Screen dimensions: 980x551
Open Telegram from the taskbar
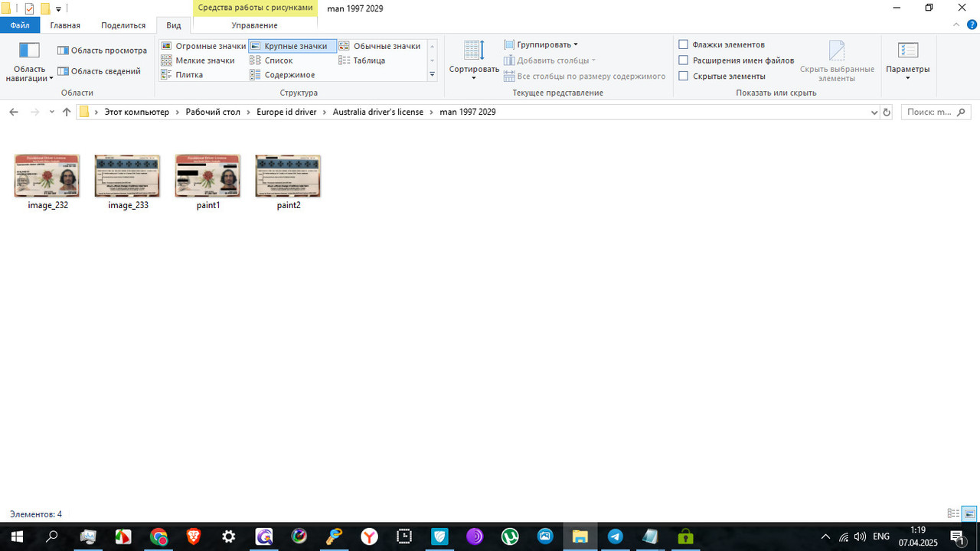point(615,536)
